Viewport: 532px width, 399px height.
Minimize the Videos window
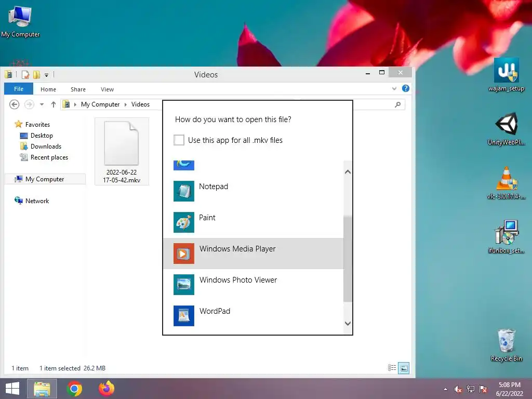coord(368,73)
